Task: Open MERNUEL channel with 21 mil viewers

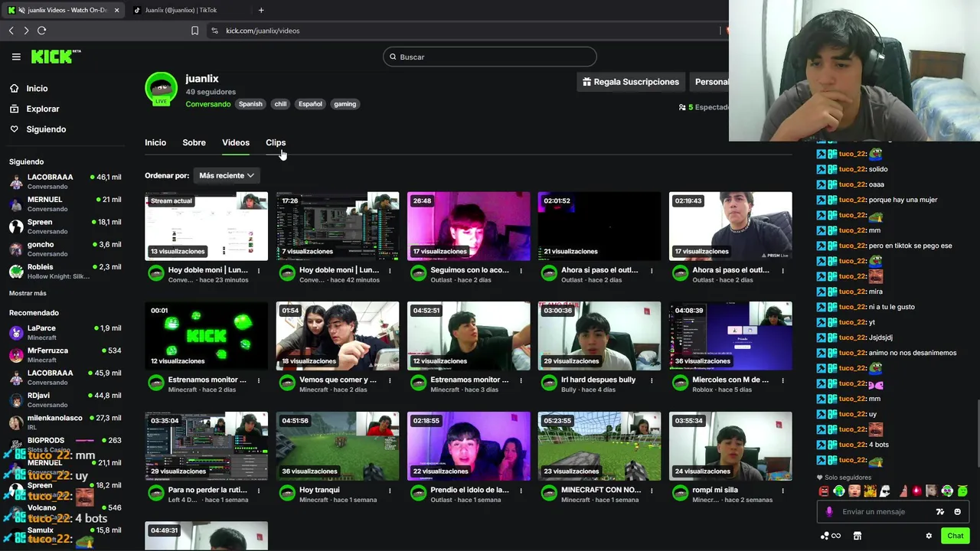Action: 65,204
